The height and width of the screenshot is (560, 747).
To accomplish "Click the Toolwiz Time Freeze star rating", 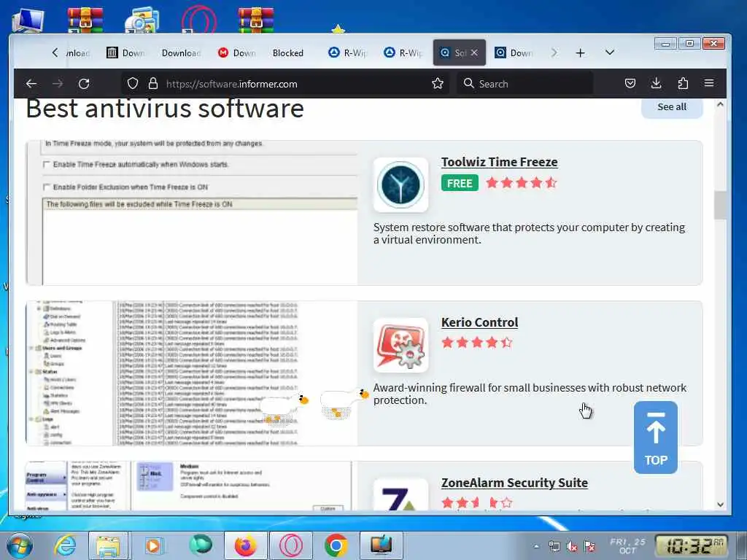I will (521, 182).
